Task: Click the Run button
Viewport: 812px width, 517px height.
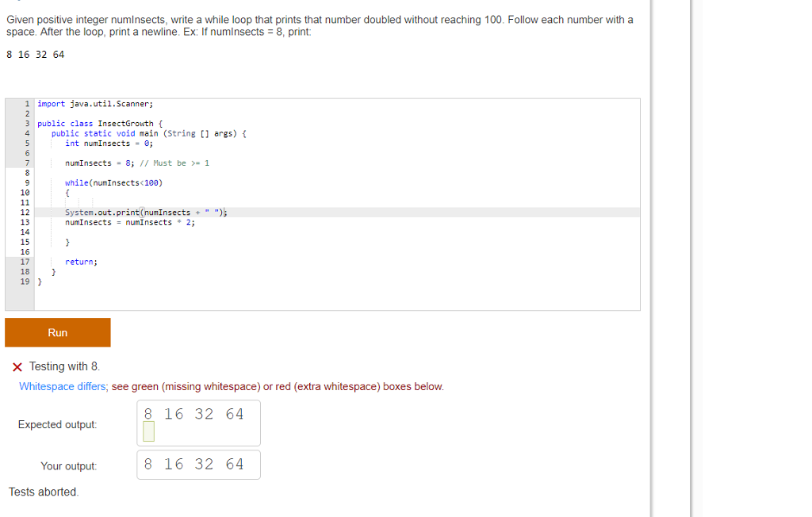Action: (x=57, y=332)
